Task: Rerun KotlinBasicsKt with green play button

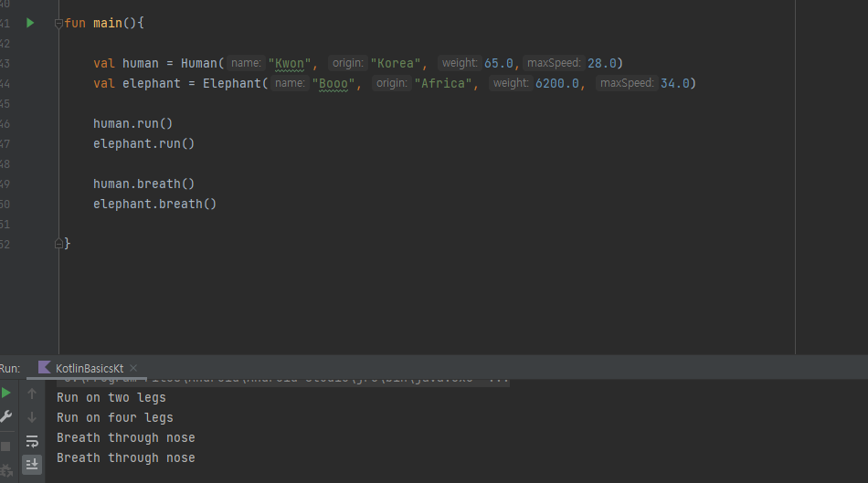Action: (x=6, y=393)
